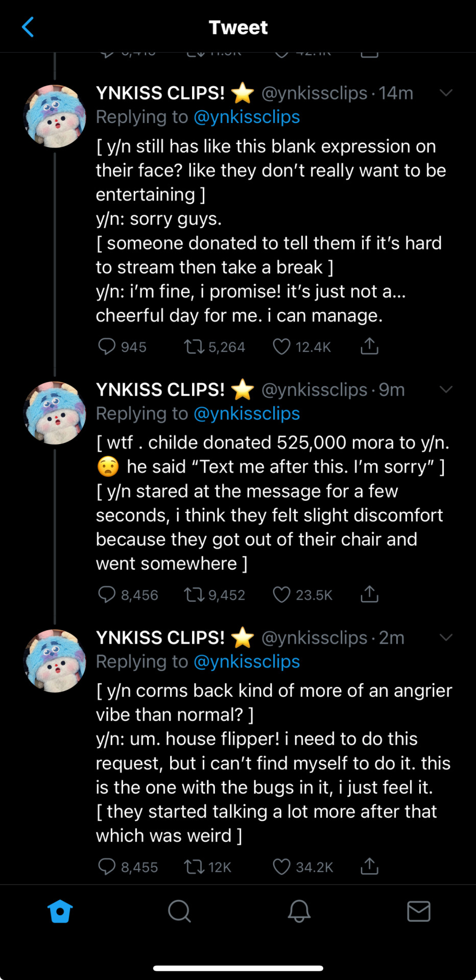Viewport: 476px width, 980px height.
Task: Expand the options chevron on the 9m tweet
Action: coord(446,389)
